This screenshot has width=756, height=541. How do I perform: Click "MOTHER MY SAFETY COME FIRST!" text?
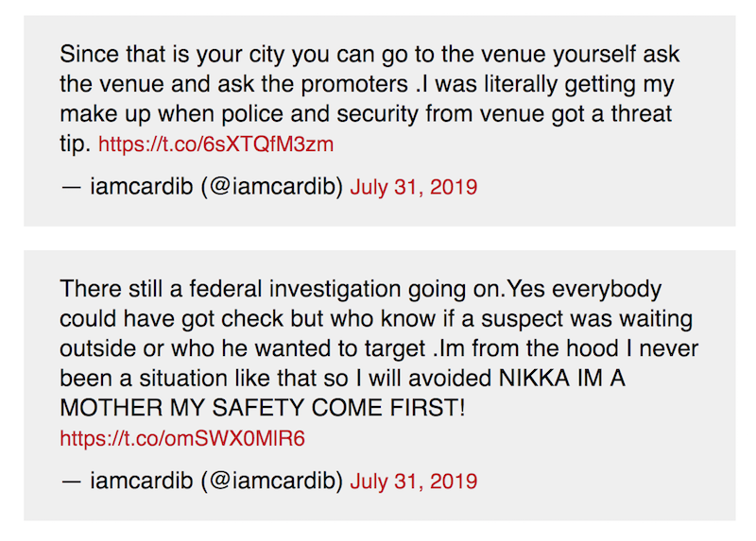(262, 409)
